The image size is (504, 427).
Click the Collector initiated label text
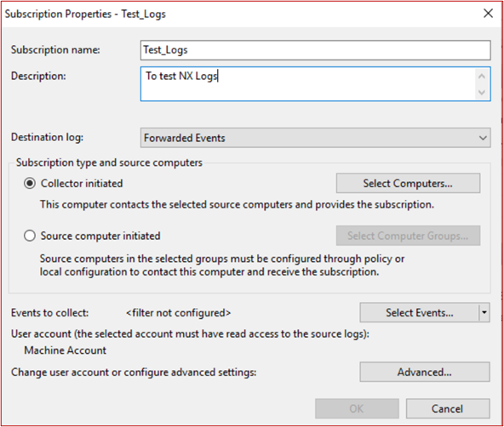point(82,184)
